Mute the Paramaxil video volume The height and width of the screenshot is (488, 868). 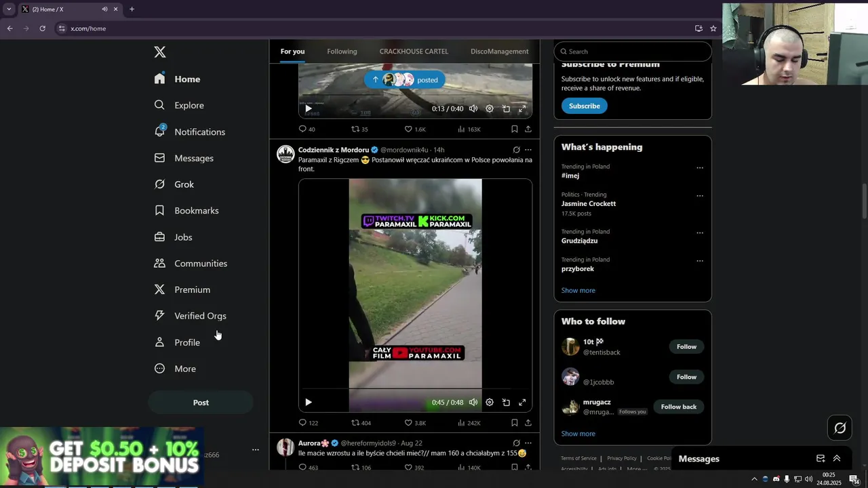(473, 403)
